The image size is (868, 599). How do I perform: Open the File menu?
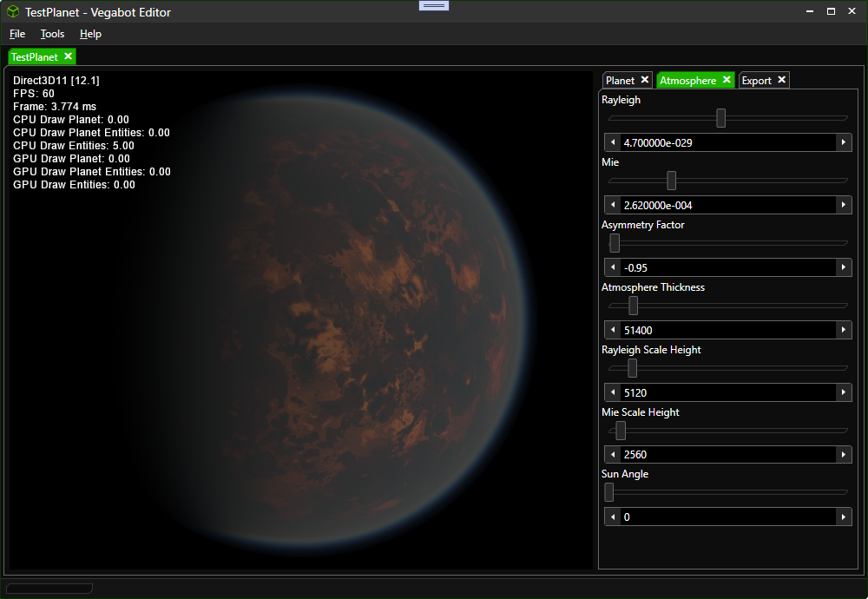coord(17,34)
